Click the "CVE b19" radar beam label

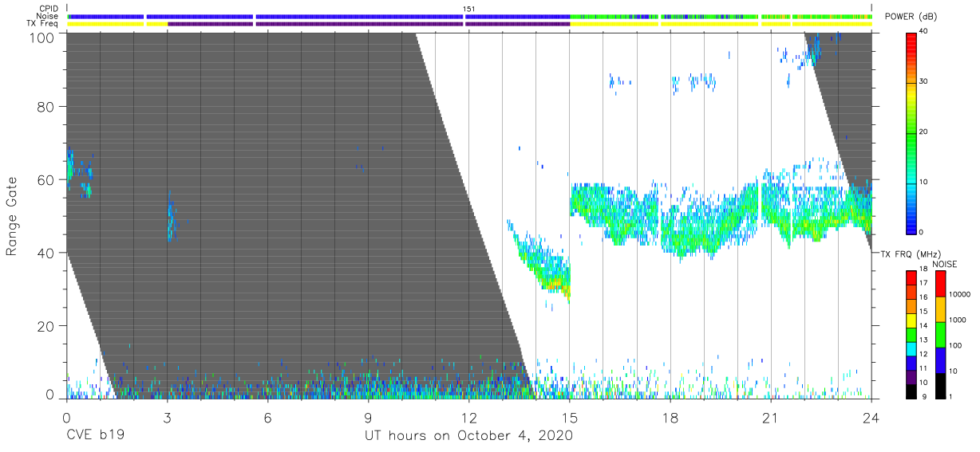tap(95, 436)
